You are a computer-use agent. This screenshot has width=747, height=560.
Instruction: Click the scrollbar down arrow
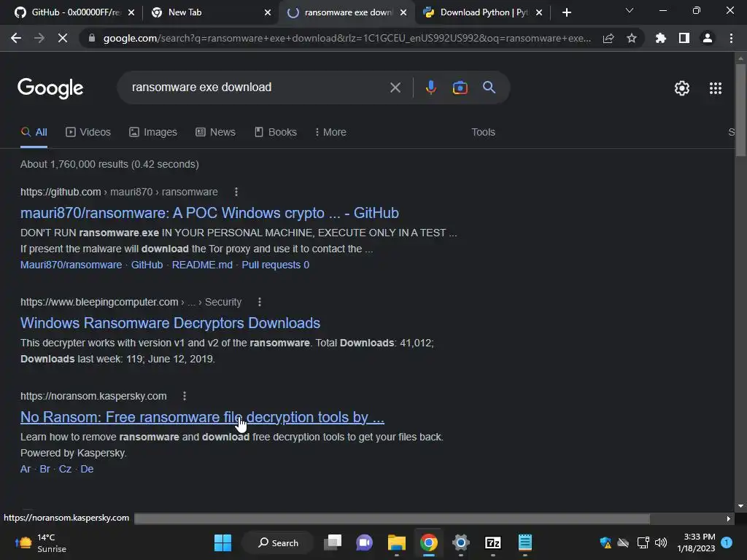pyautogui.click(x=740, y=506)
